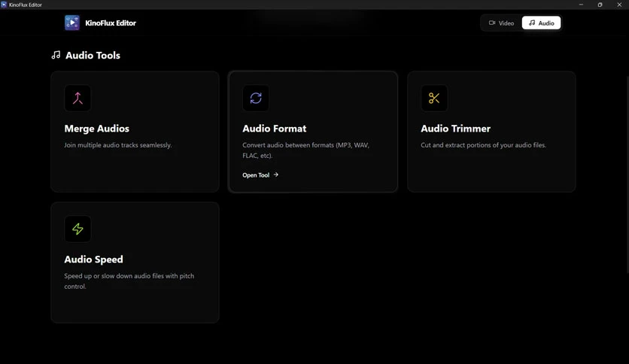Image resolution: width=629 pixels, height=364 pixels.
Task: Switch to the Video tab
Action: (501, 23)
